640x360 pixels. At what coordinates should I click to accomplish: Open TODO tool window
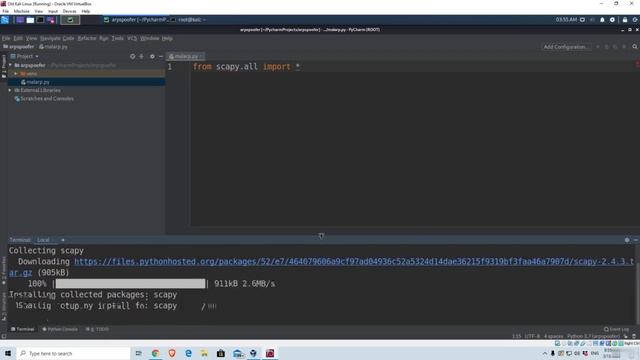click(x=98, y=329)
